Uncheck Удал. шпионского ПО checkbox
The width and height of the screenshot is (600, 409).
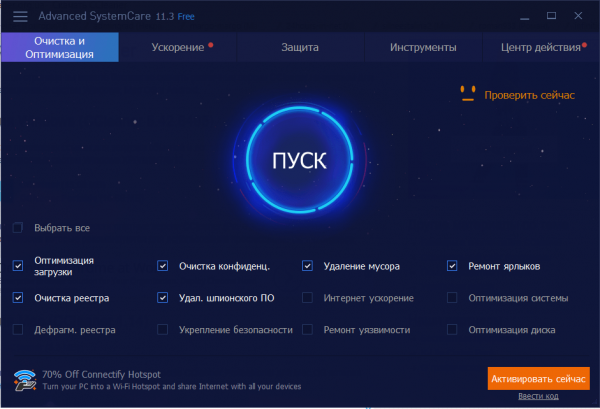(163, 298)
